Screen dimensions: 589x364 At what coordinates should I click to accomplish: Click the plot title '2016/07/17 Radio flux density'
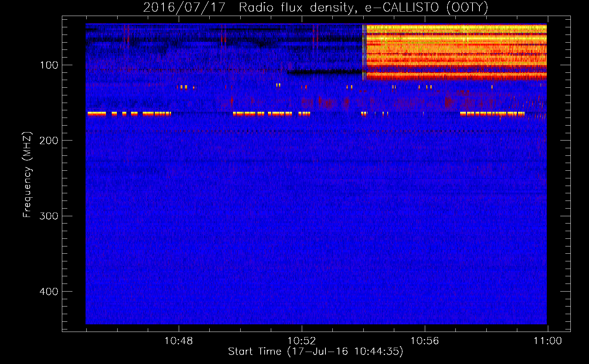pos(315,7)
